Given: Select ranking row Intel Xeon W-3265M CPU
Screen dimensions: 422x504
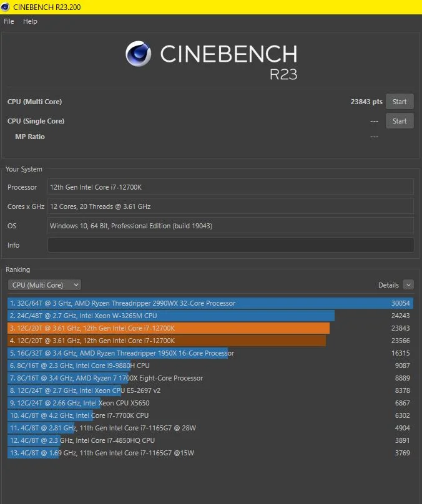Looking at the screenshot, I should point(210,316).
